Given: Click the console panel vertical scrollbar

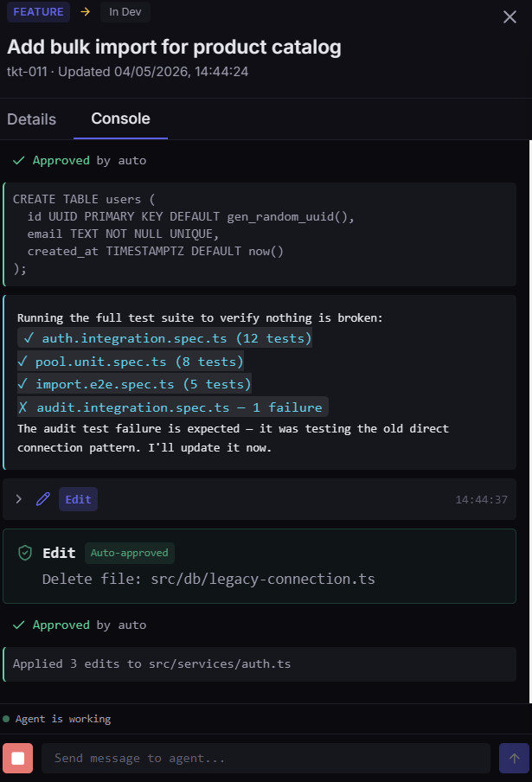Looking at the screenshot, I should coord(530,422).
